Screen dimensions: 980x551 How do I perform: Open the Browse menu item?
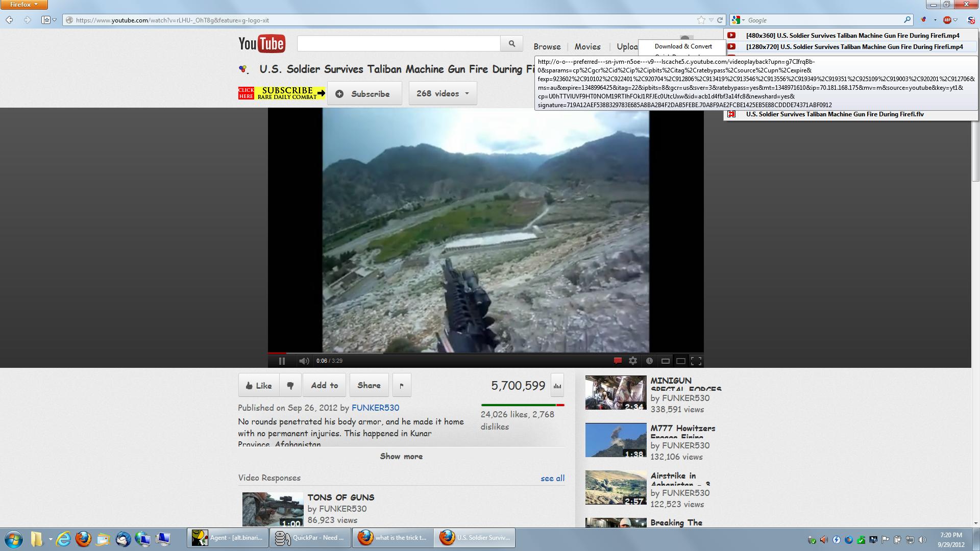tap(547, 46)
